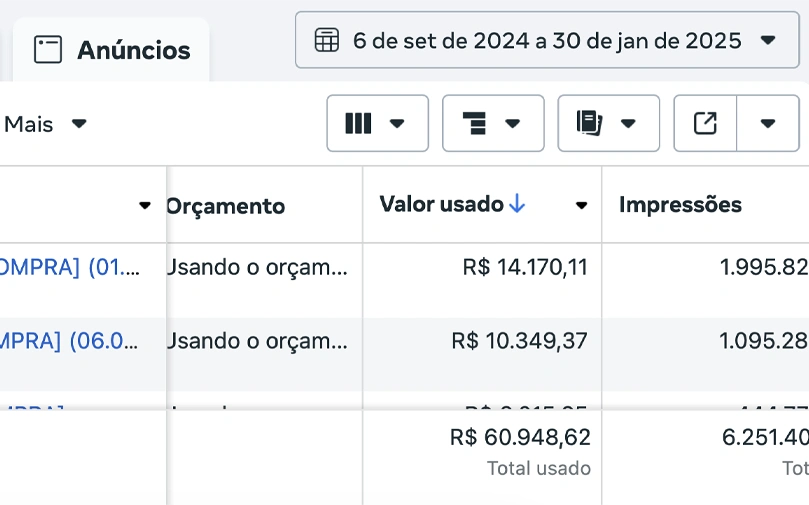Image resolution: width=809 pixels, height=505 pixels.
Task: Click the export external-link icon
Action: (x=705, y=123)
